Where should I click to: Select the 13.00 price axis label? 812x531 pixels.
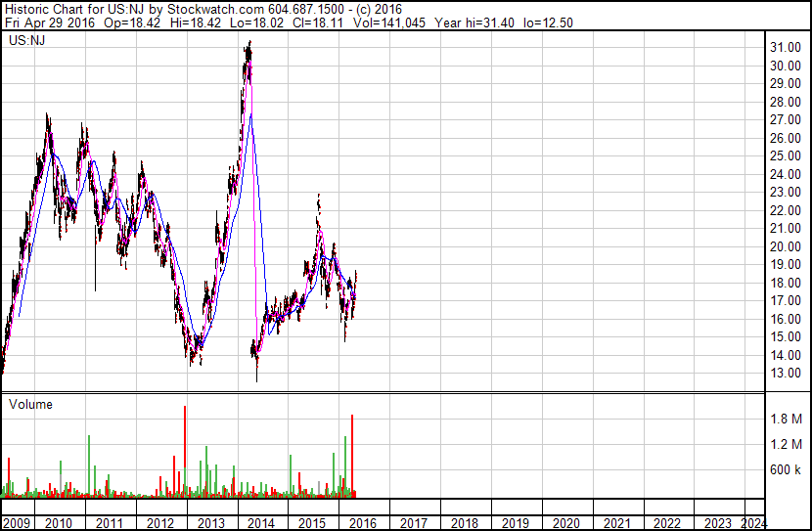pos(786,374)
